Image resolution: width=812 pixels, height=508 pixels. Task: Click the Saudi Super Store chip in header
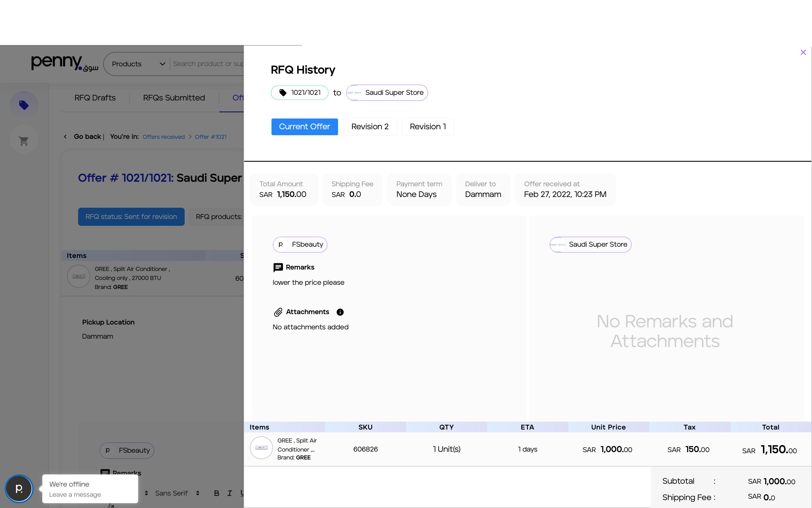point(387,93)
